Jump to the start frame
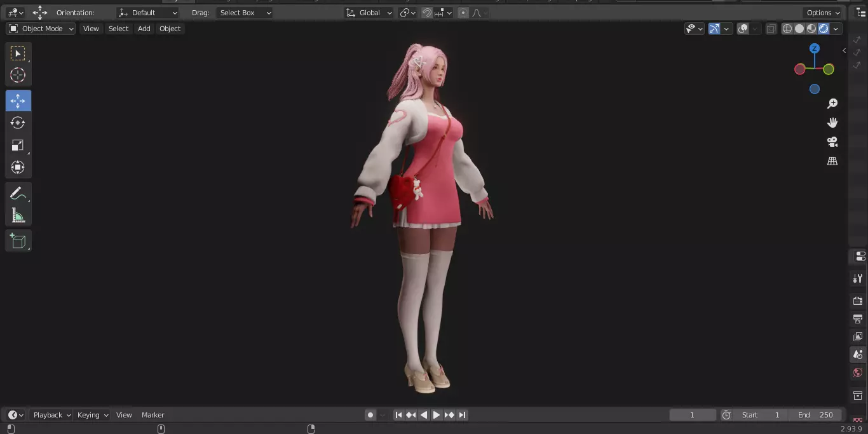 click(398, 415)
